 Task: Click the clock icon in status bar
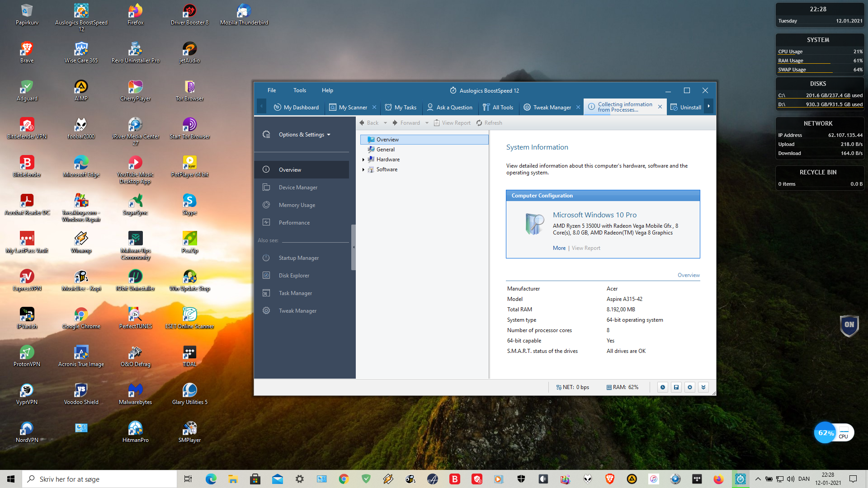coord(663,387)
